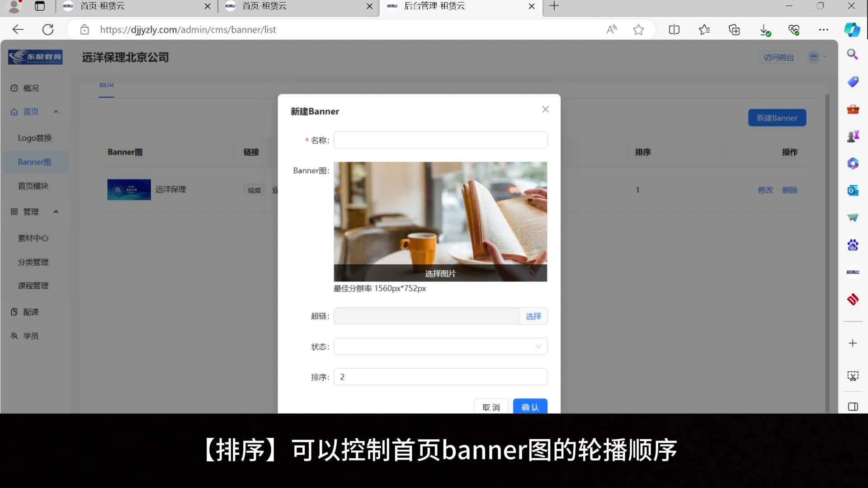Open Outlook icon in Edge sidebar

click(x=853, y=190)
